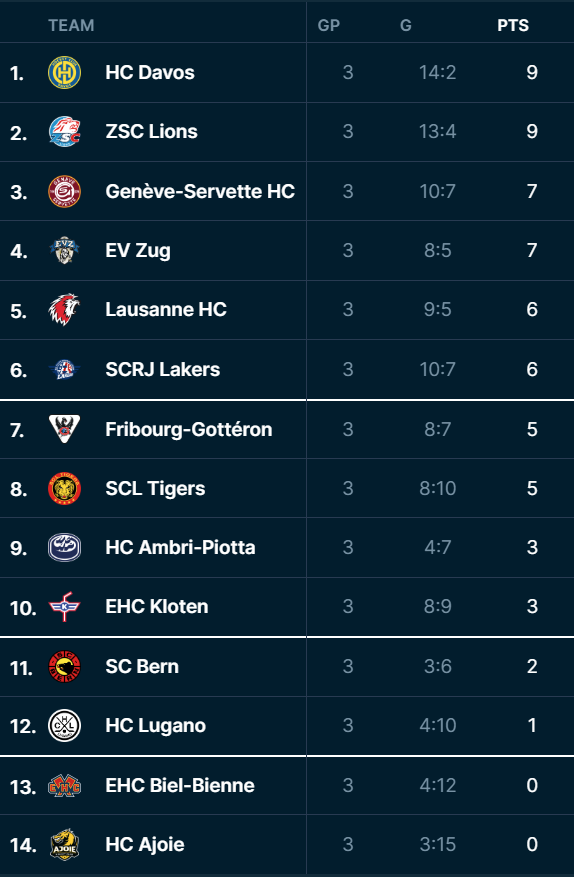This screenshot has width=574, height=877.
Task: Click the EV Zug team logo
Action: pos(64,250)
